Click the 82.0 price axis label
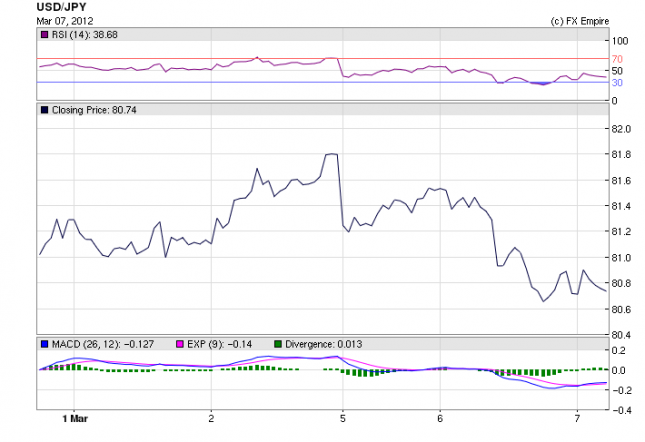This screenshot has height=442, width=645. [x=622, y=129]
